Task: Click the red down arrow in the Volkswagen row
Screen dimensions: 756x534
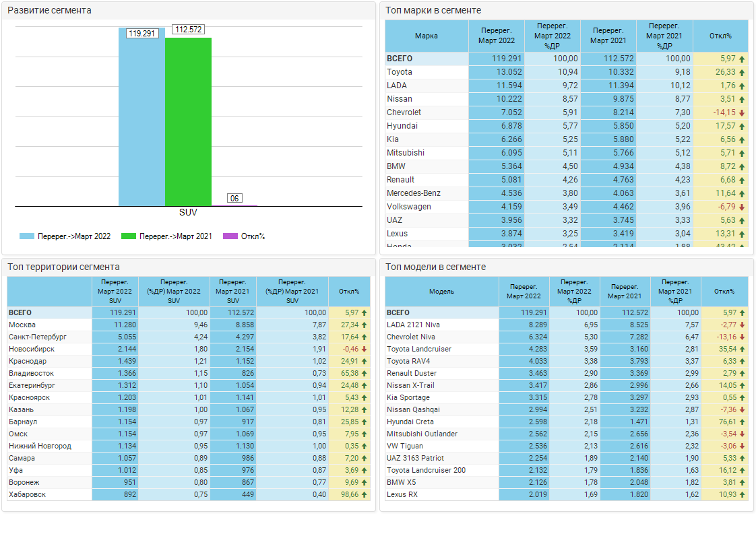Action: (742, 207)
